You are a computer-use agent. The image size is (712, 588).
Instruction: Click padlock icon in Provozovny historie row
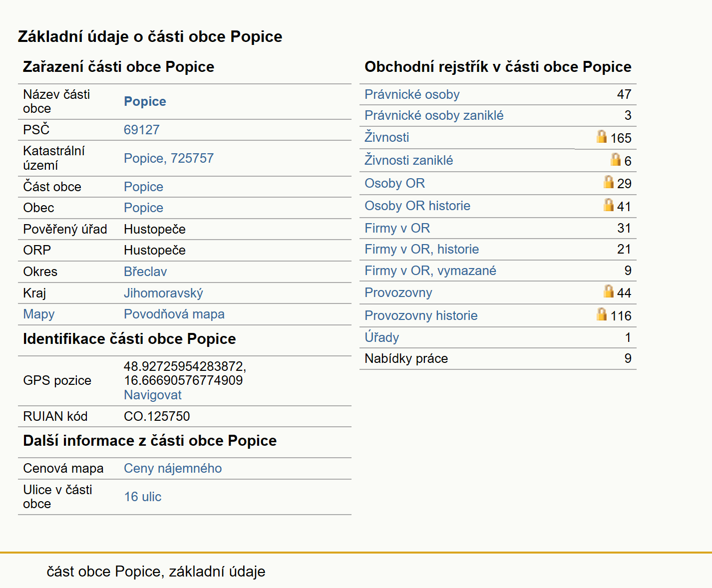pyautogui.click(x=602, y=314)
